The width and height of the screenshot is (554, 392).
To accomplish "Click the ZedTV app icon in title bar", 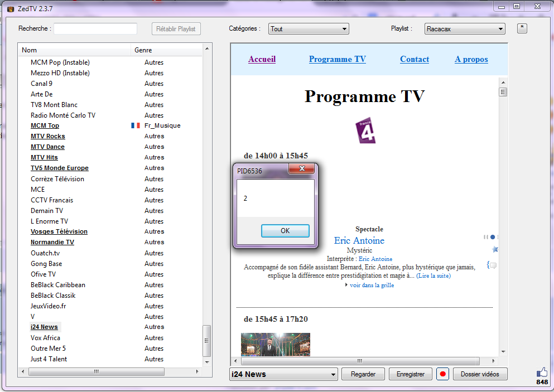I will pos(9,8).
